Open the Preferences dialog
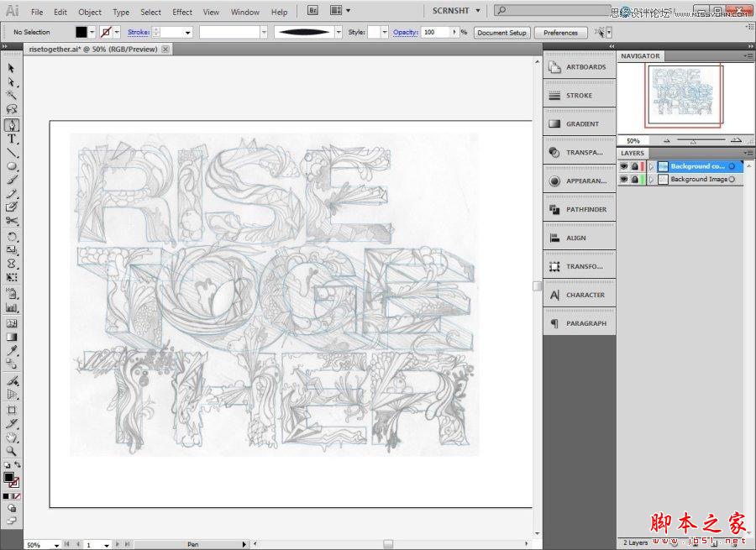The image size is (756, 550). pyautogui.click(x=560, y=32)
